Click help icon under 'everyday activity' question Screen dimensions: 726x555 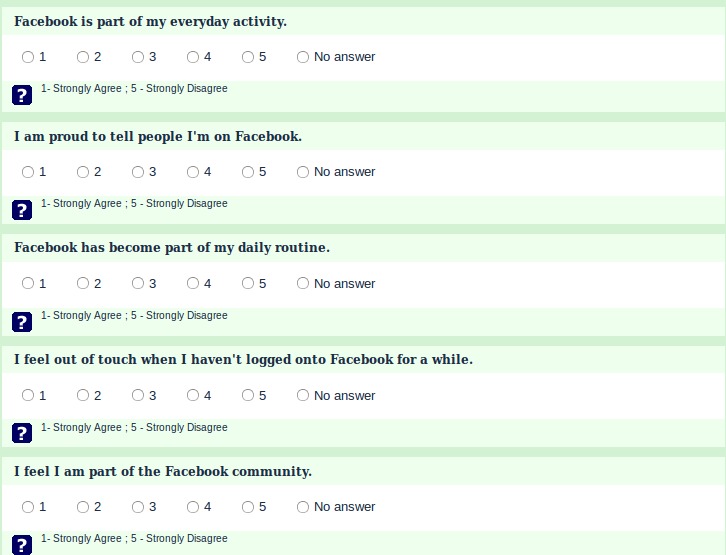[x=22, y=96]
